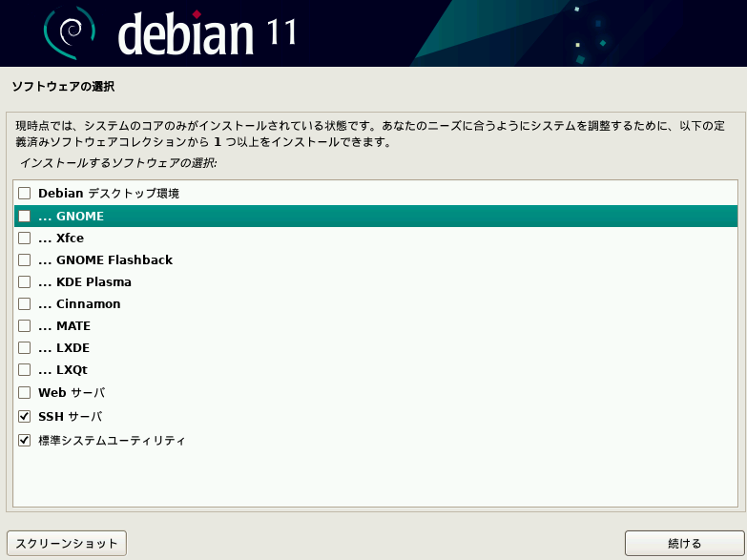Viewport: 747px width, 560px height.
Task: Click the 続ける button to continue
Action: point(685,544)
